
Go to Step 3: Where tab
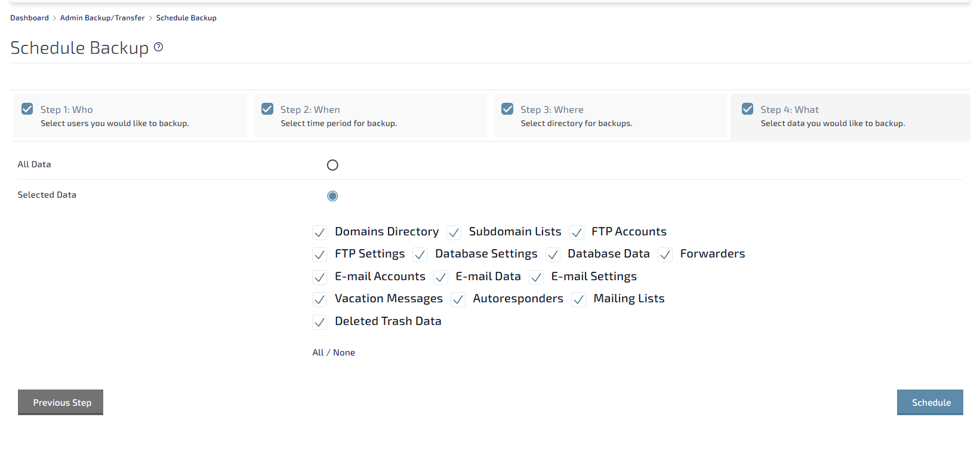click(610, 116)
